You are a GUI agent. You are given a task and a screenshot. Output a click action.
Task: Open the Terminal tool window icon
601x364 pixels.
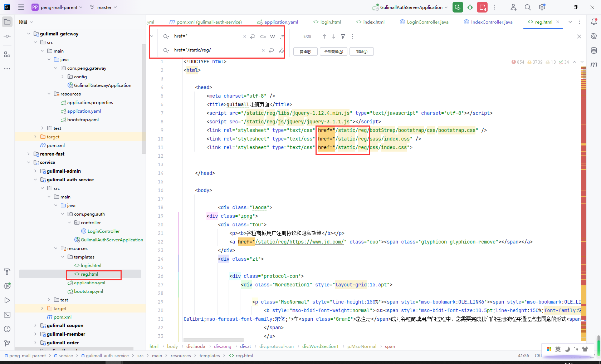coord(7,315)
